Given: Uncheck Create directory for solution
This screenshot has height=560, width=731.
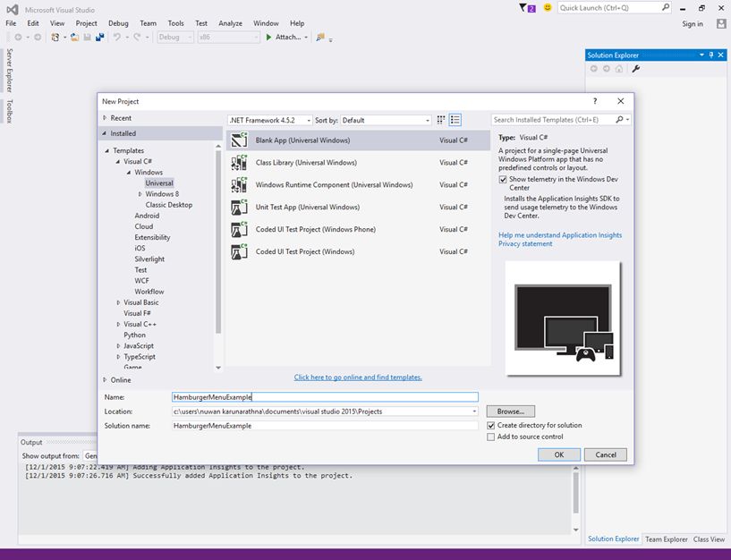Looking at the screenshot, I should click(490, 426).
